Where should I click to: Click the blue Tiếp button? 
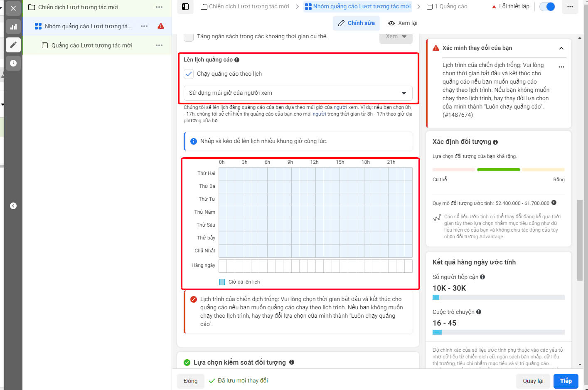coord(566,381)
